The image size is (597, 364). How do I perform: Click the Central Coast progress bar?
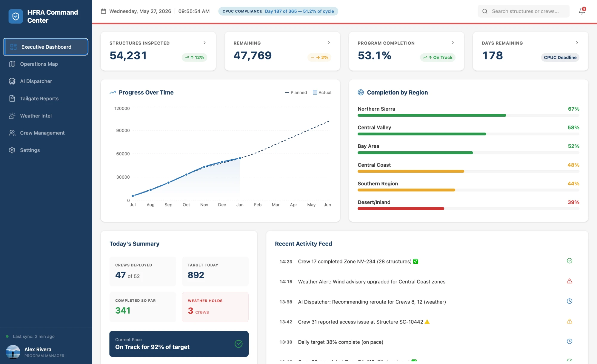tap(468, 171)
